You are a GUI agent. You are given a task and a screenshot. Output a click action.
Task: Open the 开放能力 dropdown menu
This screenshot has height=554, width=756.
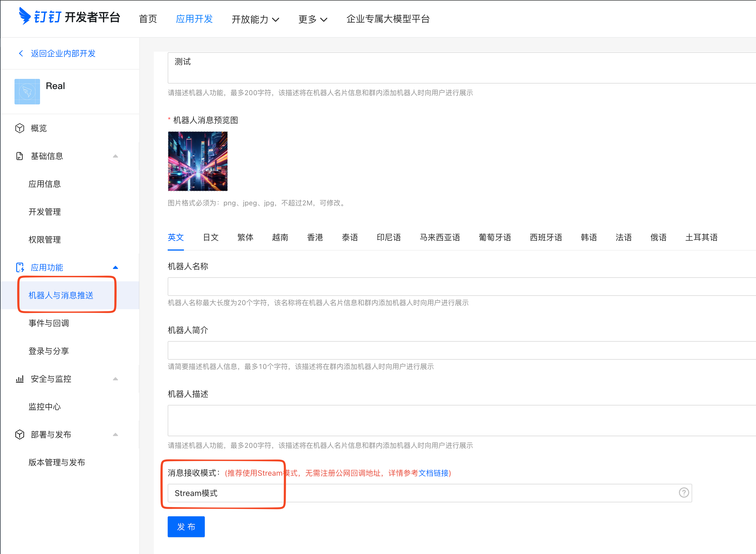(256, 19)
